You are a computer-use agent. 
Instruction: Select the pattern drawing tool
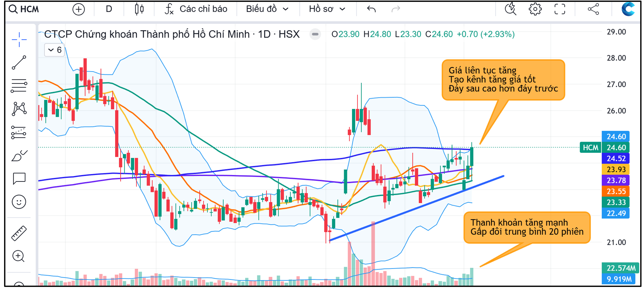[19, 109]
